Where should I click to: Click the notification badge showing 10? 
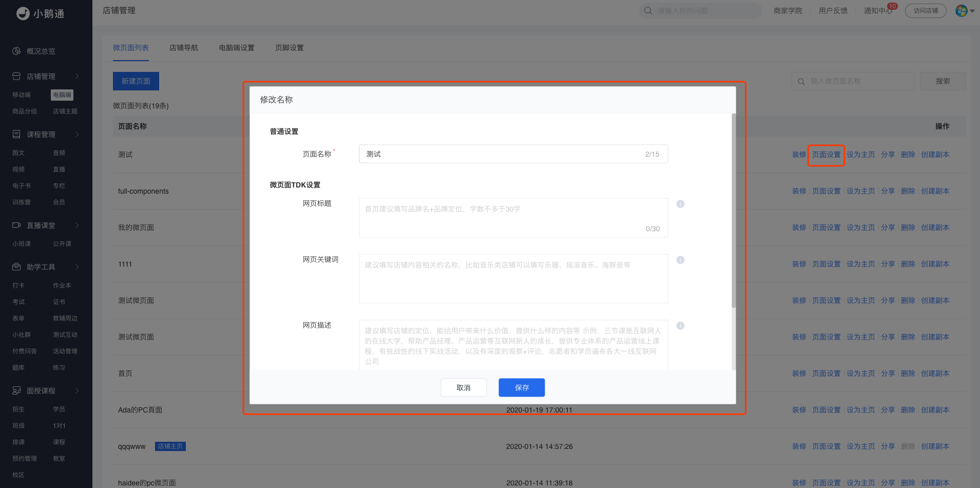tap(893, 6)
